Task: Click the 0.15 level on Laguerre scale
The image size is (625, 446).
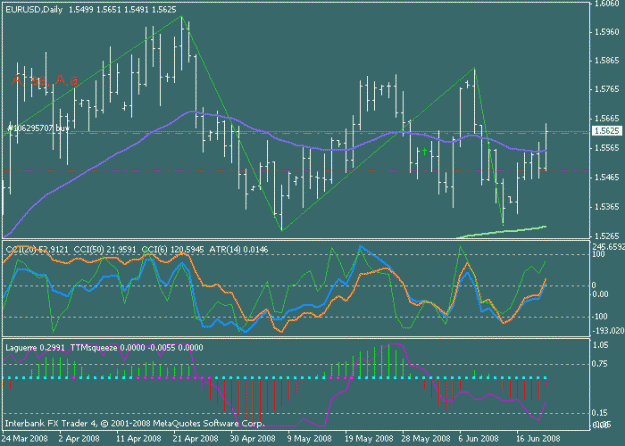Action: [601, 413]
